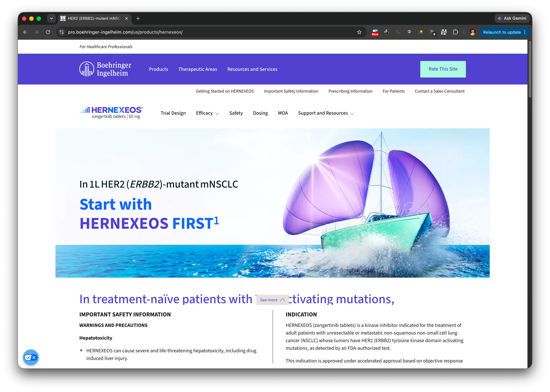Click the browser back arrow

(x=25, y=32)
